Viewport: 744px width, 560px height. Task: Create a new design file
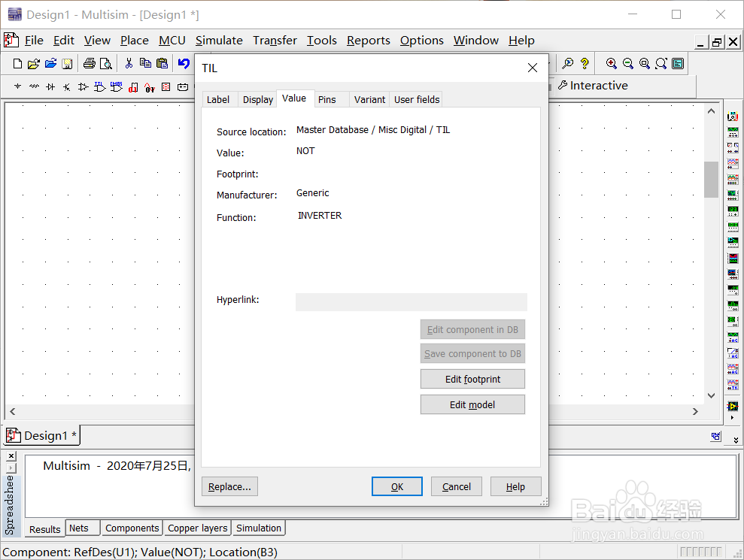pyautogui.click(x=17, y=64)
